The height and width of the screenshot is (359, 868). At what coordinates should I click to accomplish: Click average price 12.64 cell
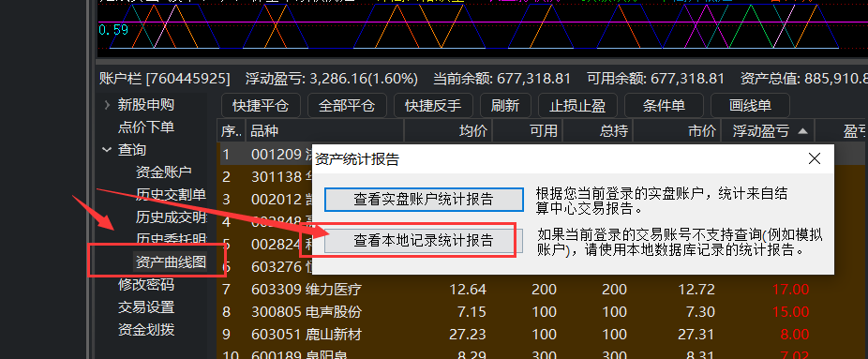[467, 290]
